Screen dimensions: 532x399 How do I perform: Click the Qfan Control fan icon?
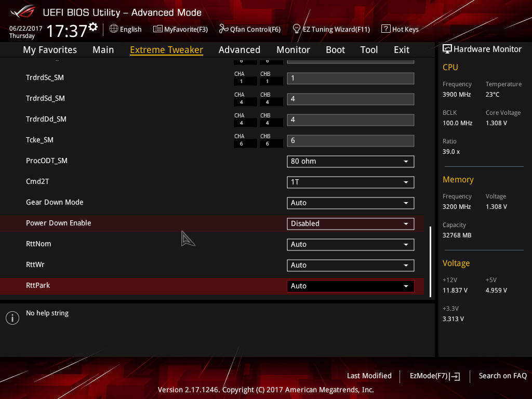coord(223,29)
